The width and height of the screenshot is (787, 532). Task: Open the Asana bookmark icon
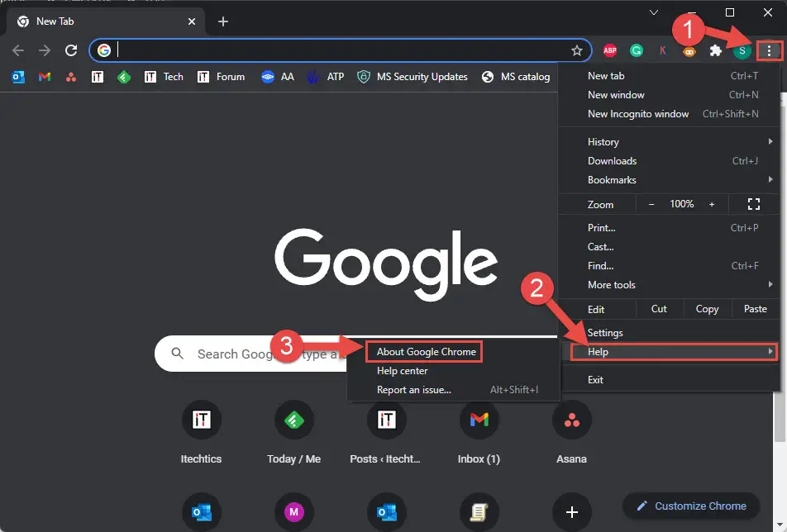[71, 77]
